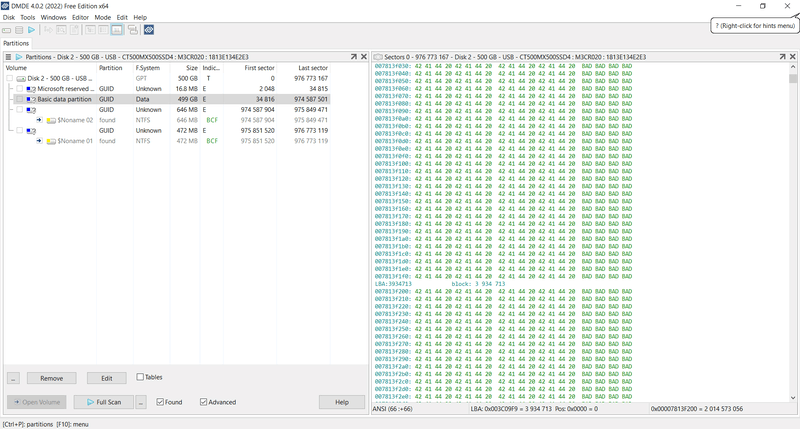Click the first grayed view-mode toolbar icon
The image size is (800, 429).
[90, 30]
